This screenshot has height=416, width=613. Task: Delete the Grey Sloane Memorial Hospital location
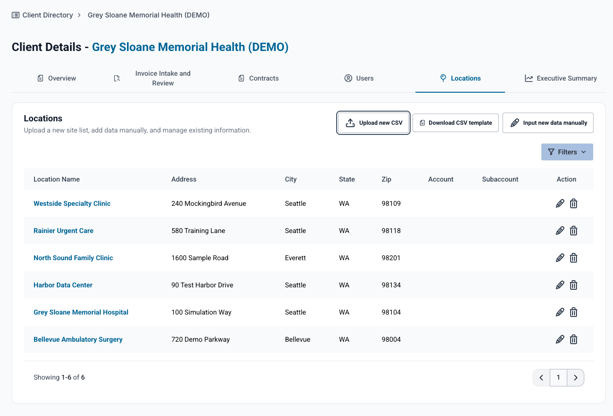click(x=574, y=312)
